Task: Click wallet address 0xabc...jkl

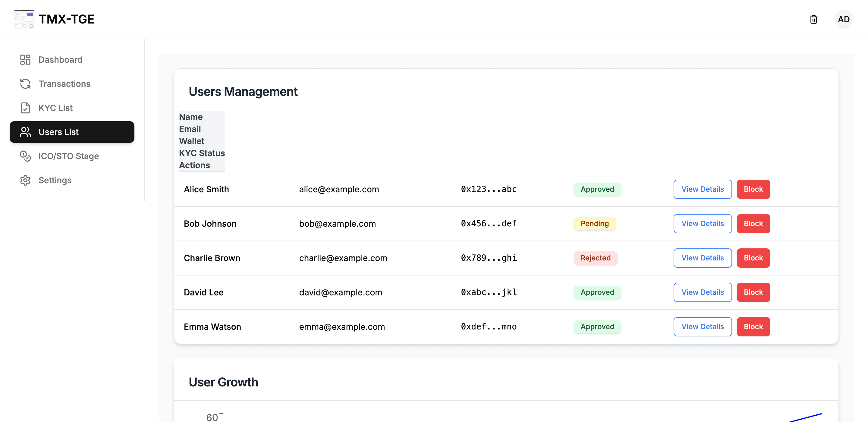Action: pos(489,292)
